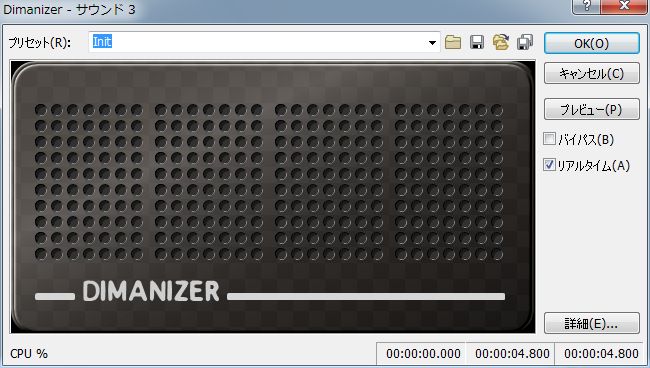Viewport: 650px width, 368px height.
Task: Click the help question mark button
Action: pyautogui.click(x=586, y=6)
